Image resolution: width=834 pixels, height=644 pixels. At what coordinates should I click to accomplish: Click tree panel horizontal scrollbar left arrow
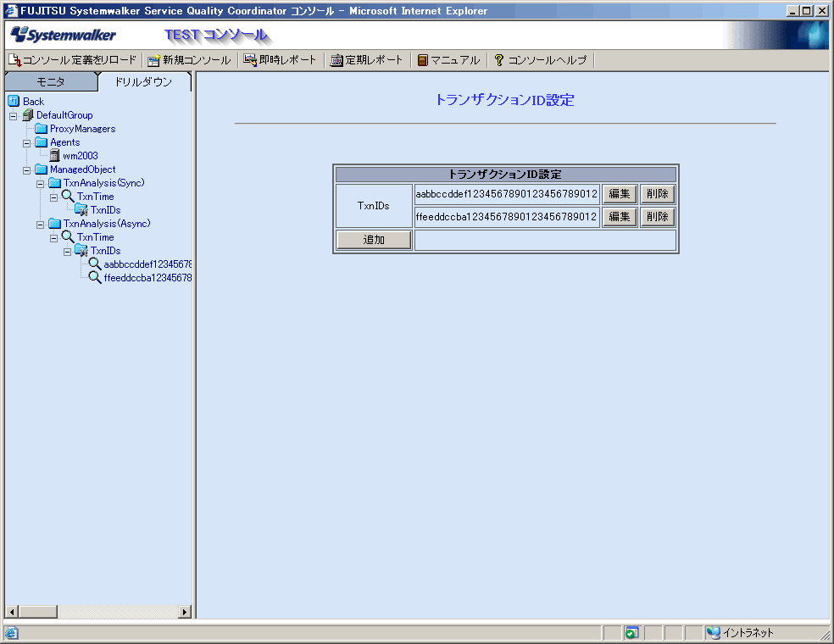(x=12, y=612)
